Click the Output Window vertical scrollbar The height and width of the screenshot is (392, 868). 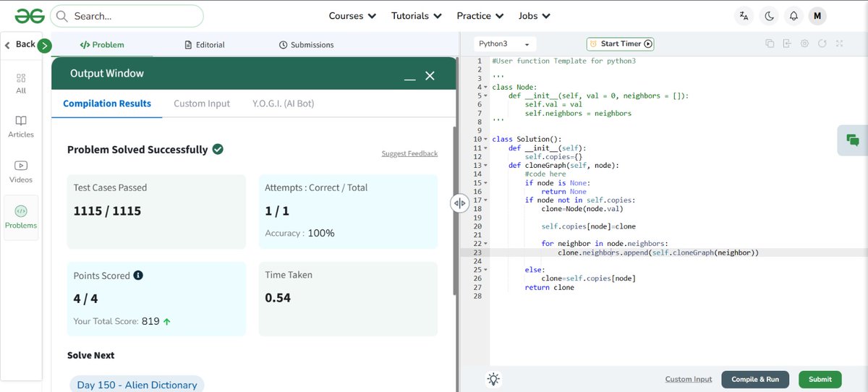(454, 210)
